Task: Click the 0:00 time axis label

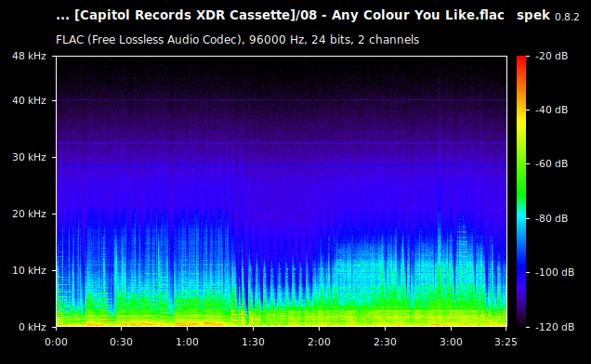Action: pyautogui.click(x=56, y=342)
